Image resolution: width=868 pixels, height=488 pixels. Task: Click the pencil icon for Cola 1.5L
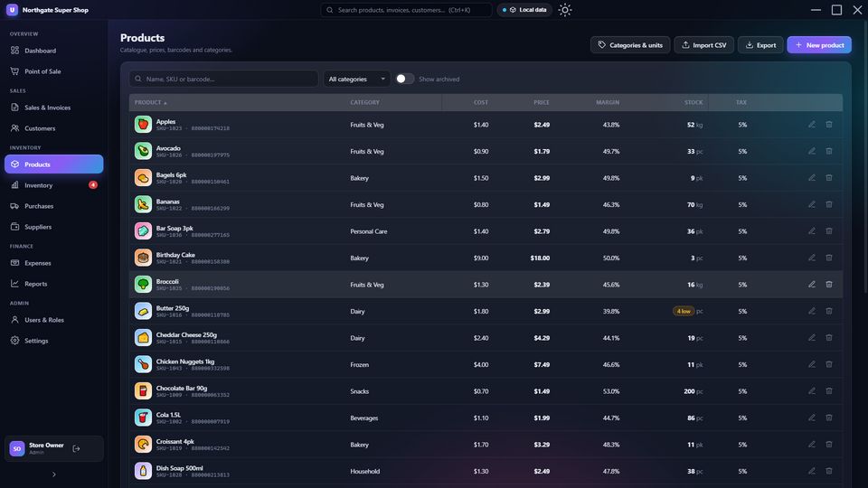[x=812, y=418]
